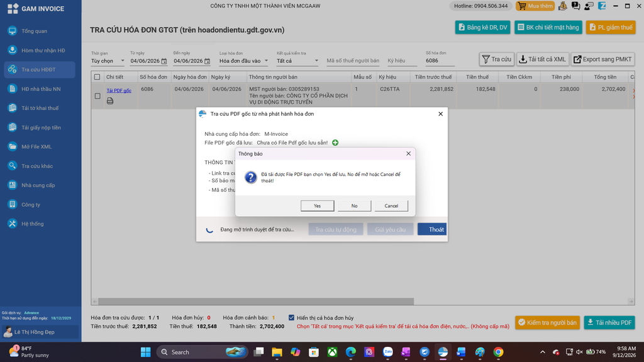Click the green plus icon beside PDF file status

point(335,143)
